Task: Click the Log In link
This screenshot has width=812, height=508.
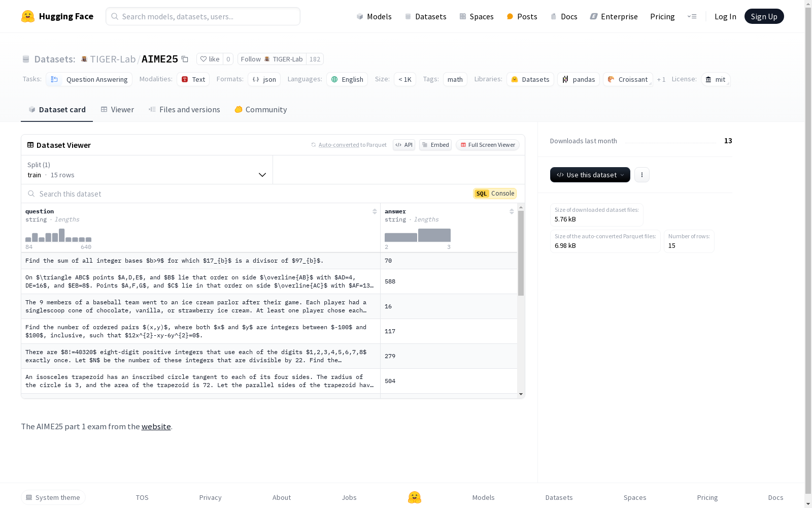Action: [x=725, y=16]
